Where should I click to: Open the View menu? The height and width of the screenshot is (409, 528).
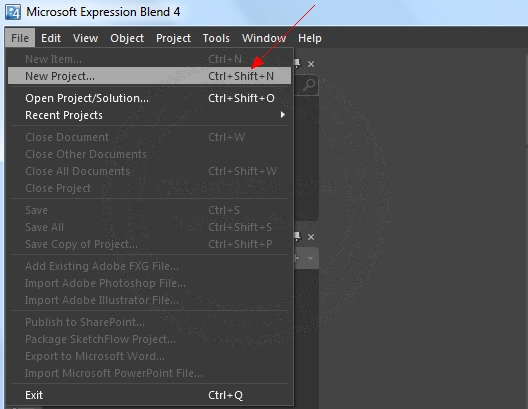pos(86,38)
